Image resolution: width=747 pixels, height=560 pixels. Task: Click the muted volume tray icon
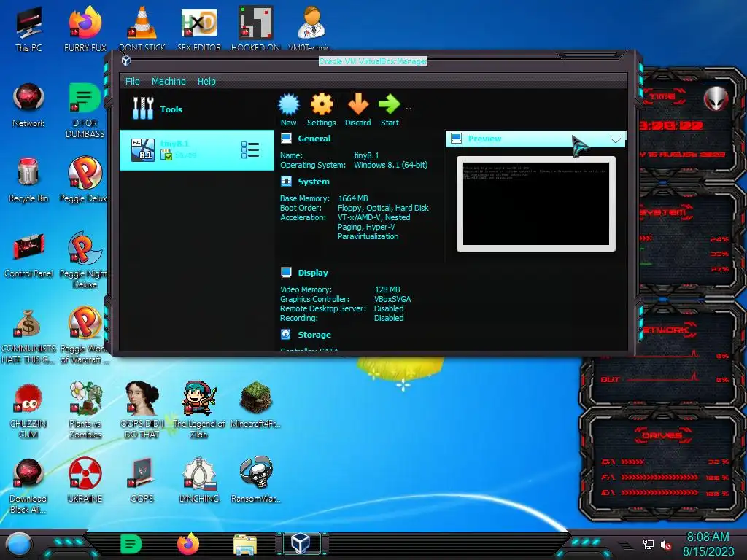coord(665,544)
